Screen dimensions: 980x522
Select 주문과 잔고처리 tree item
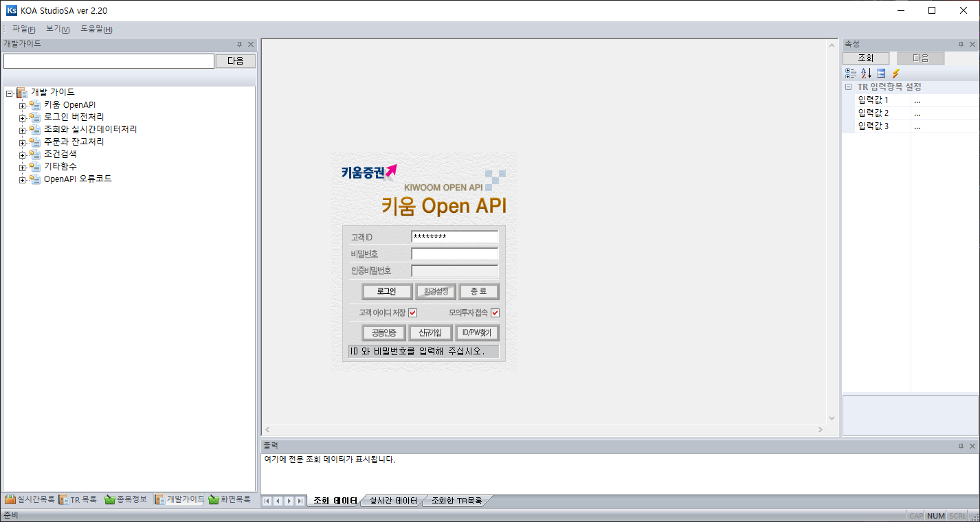74,141
